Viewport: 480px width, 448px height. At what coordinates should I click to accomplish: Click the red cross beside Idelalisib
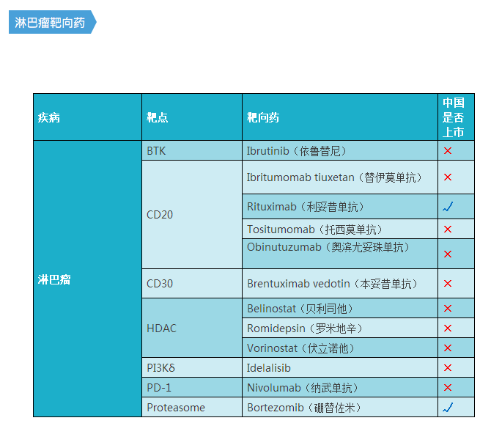coord(448,368)
